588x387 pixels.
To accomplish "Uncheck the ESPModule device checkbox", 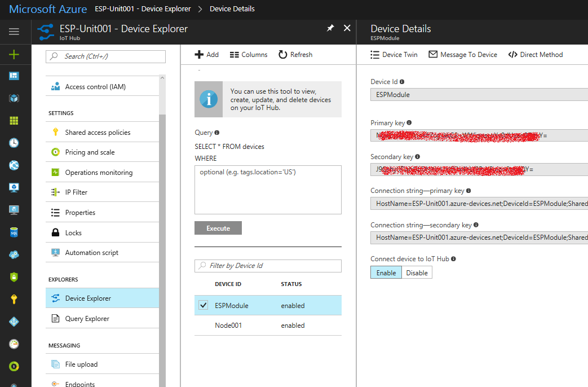I will pos(204,305).
